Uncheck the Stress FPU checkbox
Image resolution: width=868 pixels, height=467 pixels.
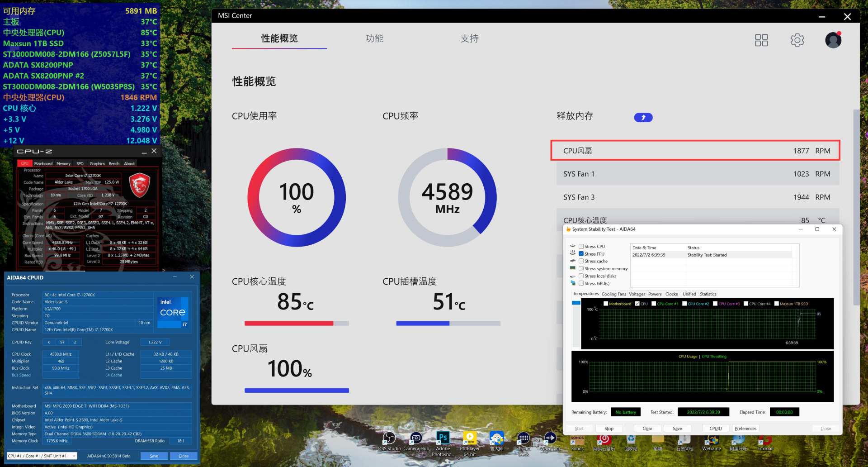(x=581, y=254)
